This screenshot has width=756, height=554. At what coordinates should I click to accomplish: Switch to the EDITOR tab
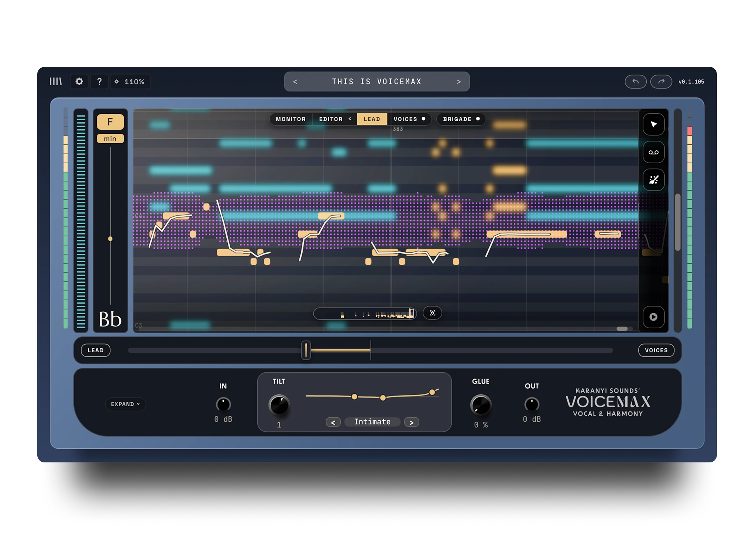(x=331, y=119)
